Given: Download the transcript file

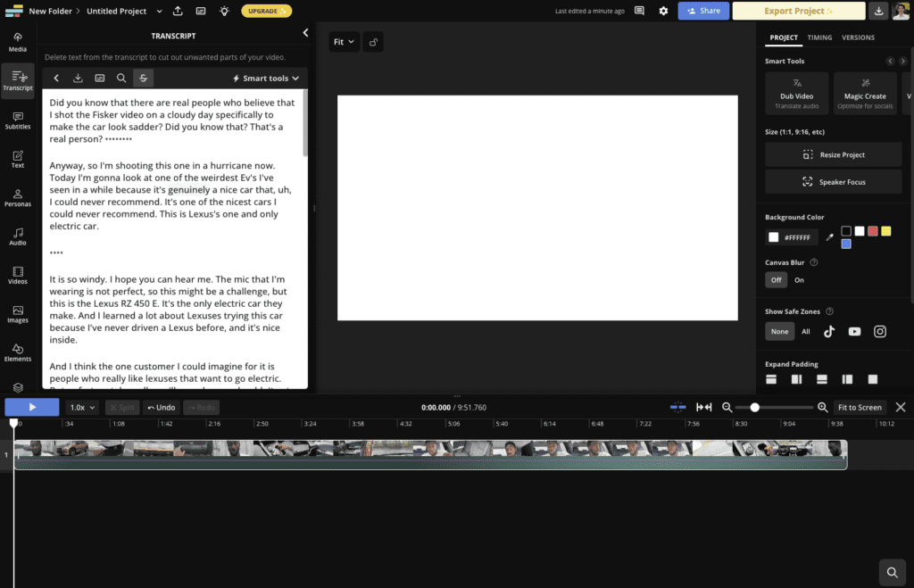Looking at the screenshot, I should pyautogui.click(x=78, y=79).
